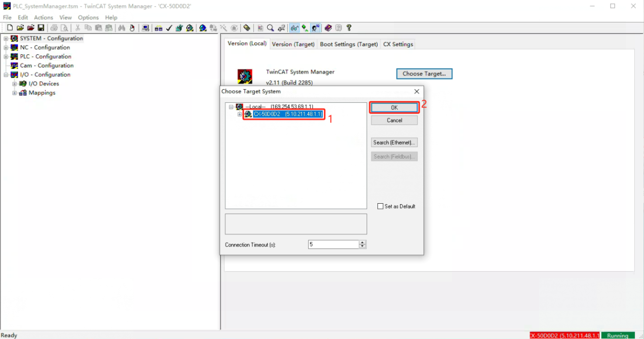The image size is (644, 339).
Task: Click the question mark Help icon
Action: (349, 28)
